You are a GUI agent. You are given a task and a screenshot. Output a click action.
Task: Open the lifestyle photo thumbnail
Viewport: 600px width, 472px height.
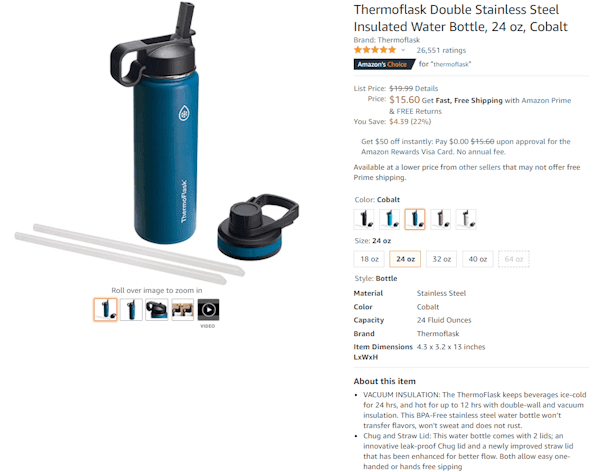(182, 309)
